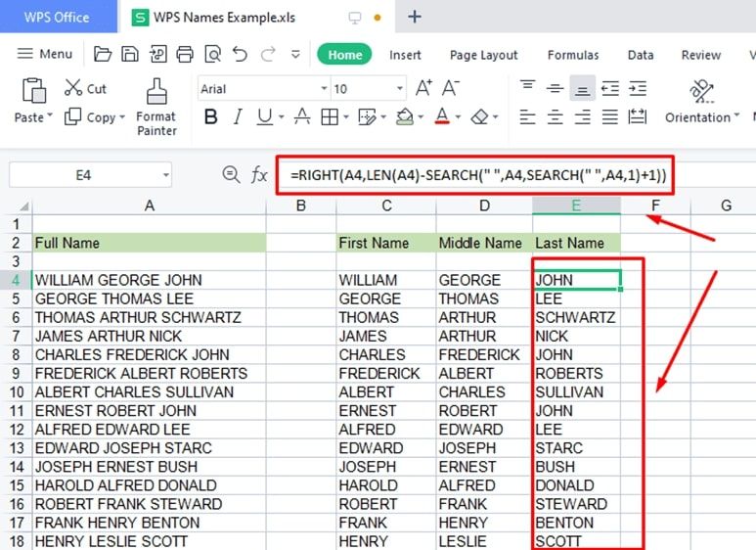
Task: Switch to the Formulas tab
Action: click(x=573, y=56)
